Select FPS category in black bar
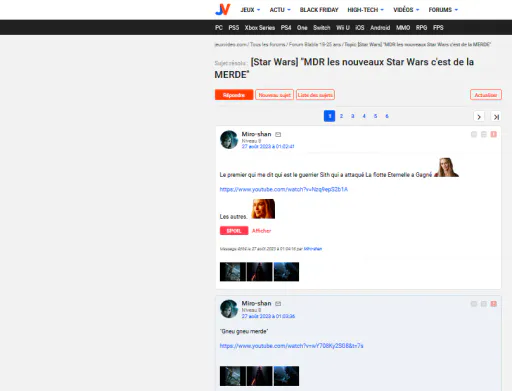 tap(438, 28)
